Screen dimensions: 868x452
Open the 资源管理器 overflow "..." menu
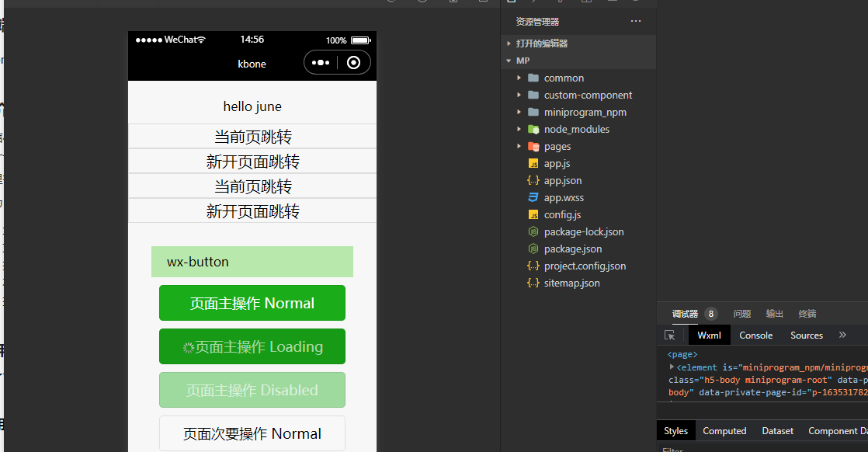pyautogui.click(x=636, y=21)
